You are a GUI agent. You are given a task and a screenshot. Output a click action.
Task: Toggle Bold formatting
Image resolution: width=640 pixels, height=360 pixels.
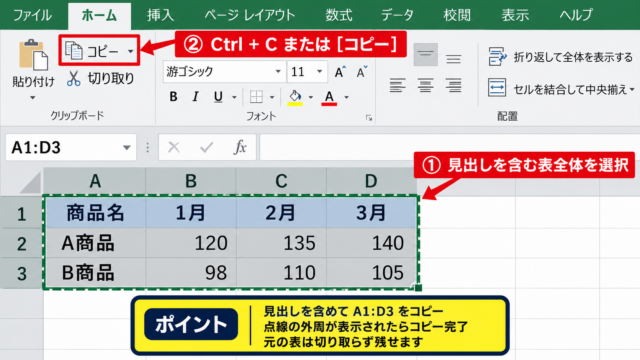173,97
